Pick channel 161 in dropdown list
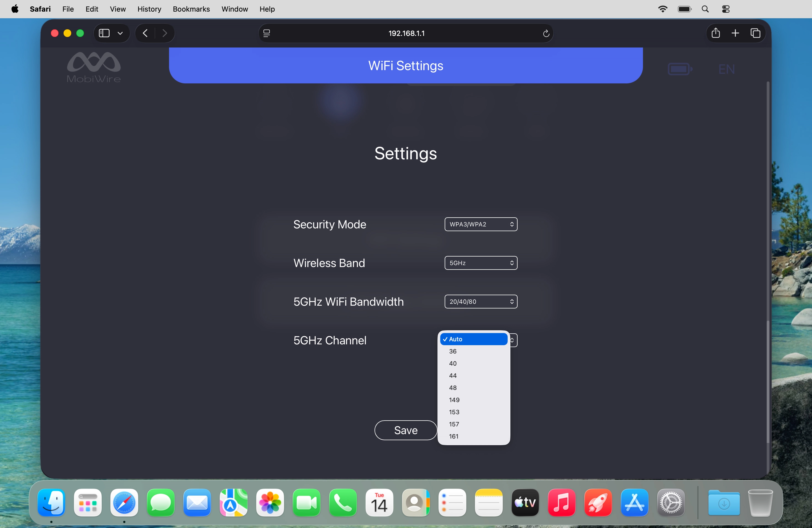This screenshot has height=528, width=812. coord(454,436)
